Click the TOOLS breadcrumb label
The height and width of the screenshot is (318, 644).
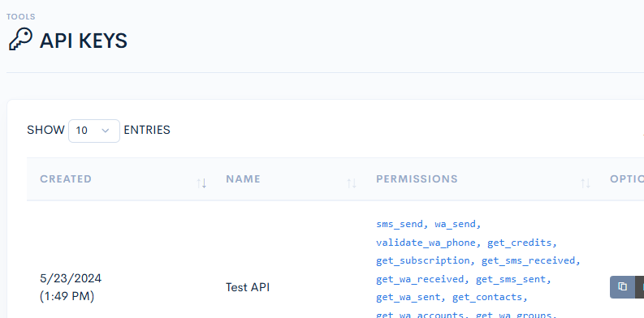click(x=21, y=17)
